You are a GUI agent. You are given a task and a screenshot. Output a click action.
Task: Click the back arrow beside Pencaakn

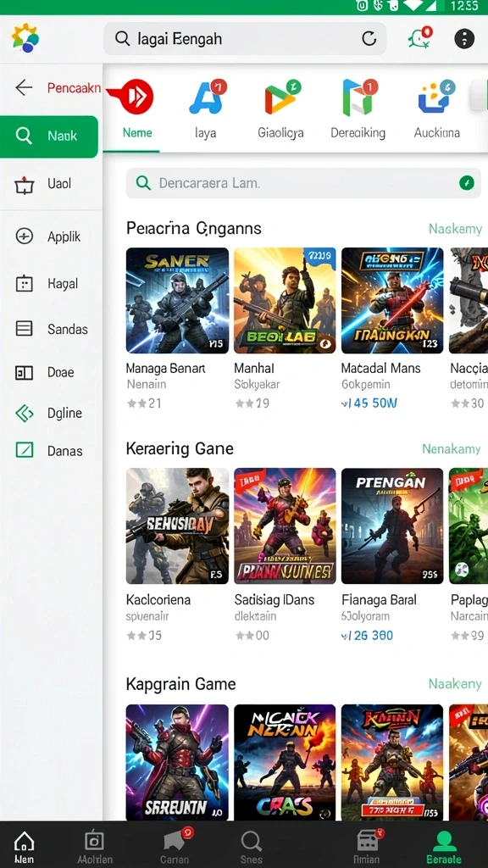point(24,87)
